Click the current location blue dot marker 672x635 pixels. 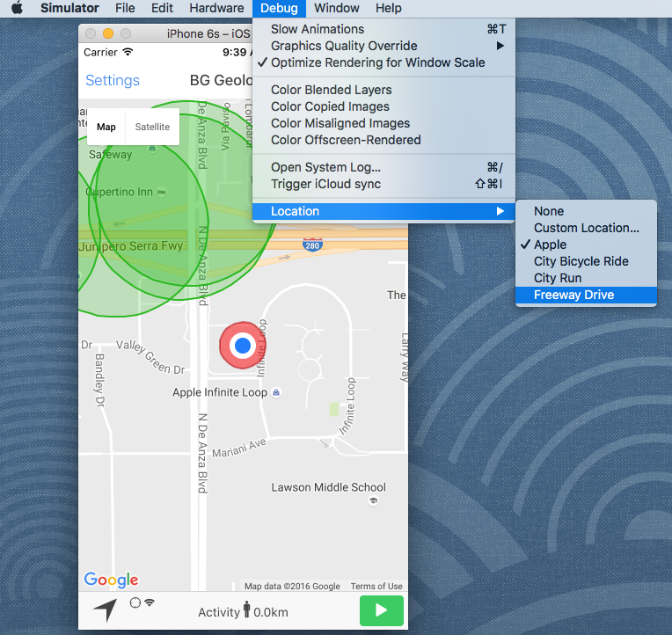(x=243, y=346)
